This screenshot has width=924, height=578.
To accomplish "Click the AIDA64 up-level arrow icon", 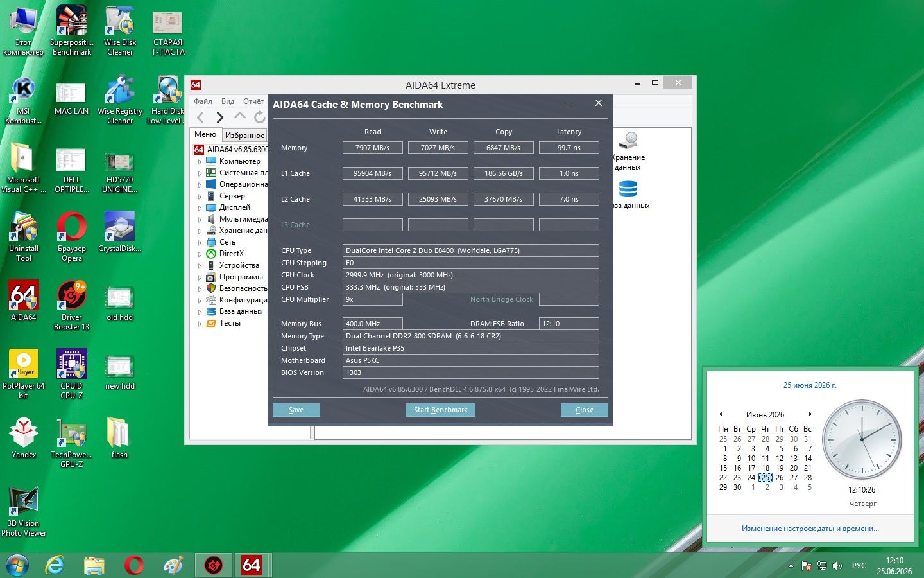I will coord(240,116).
